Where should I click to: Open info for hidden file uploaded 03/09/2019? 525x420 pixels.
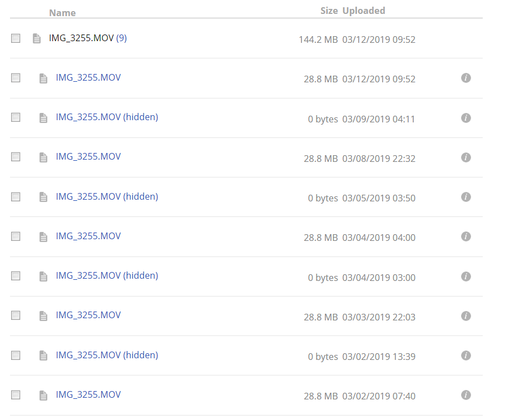466,118
